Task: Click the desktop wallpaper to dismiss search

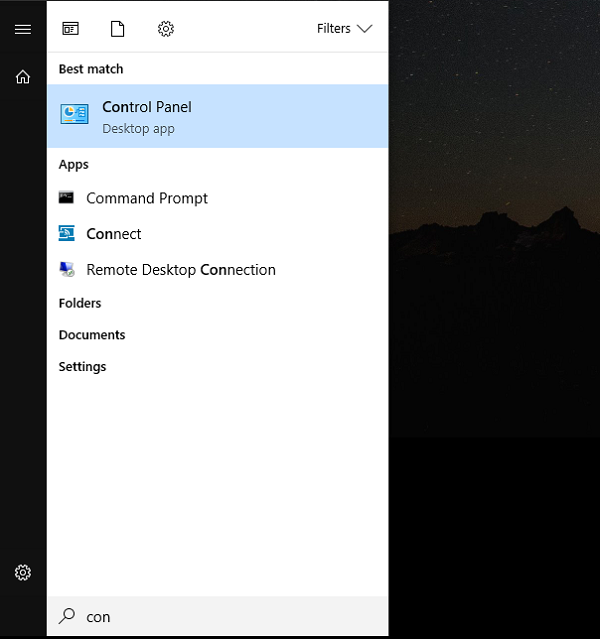Action: [494, 300]
